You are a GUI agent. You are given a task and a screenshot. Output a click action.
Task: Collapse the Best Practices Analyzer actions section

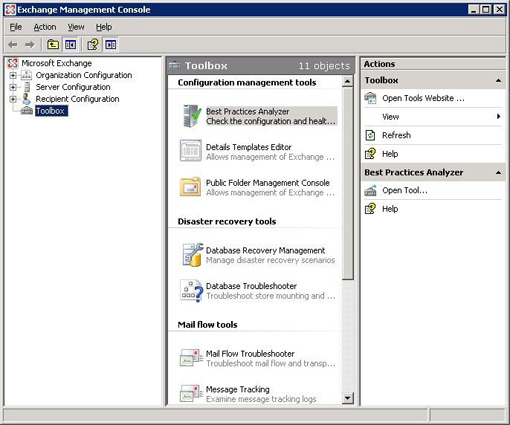coord(498,173)
